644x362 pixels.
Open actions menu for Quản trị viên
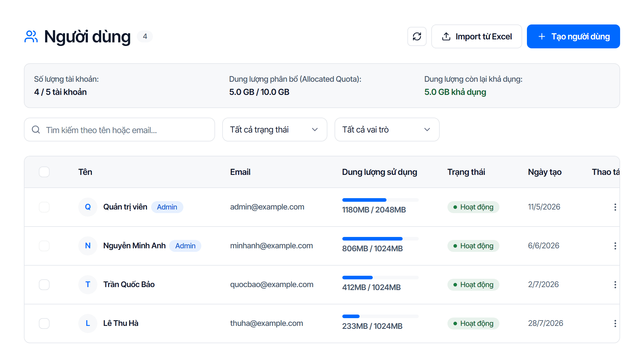615,207
